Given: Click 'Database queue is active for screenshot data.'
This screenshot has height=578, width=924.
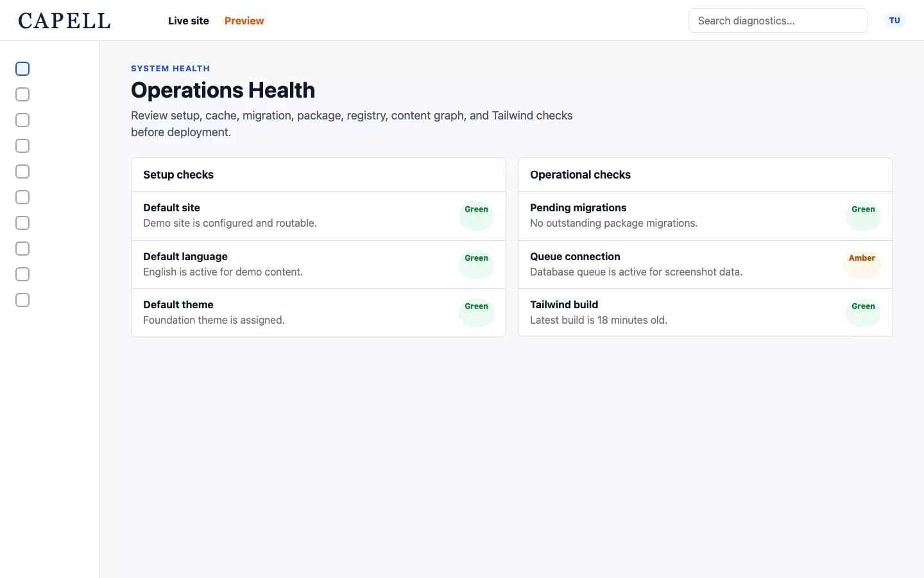Looking at the screenshot, I should tap(636, 272).
